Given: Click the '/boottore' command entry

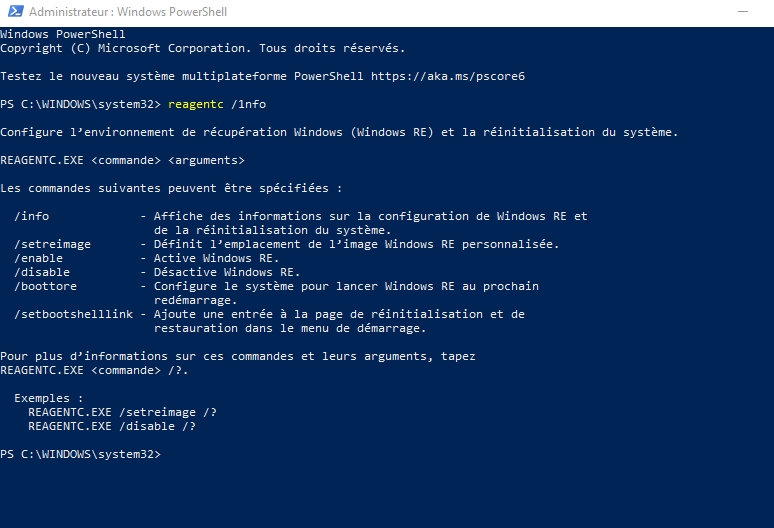Looking at the screenshot, I should point(46,286).
